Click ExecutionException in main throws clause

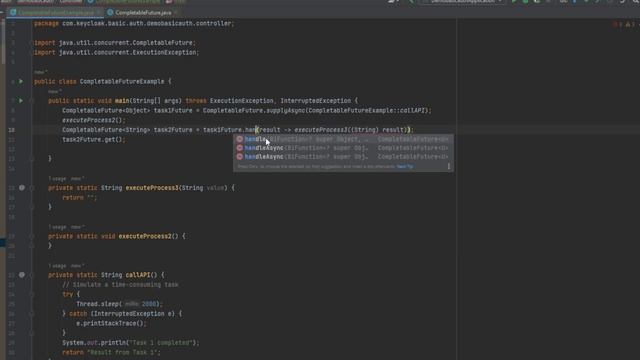(x=242, y=100)
